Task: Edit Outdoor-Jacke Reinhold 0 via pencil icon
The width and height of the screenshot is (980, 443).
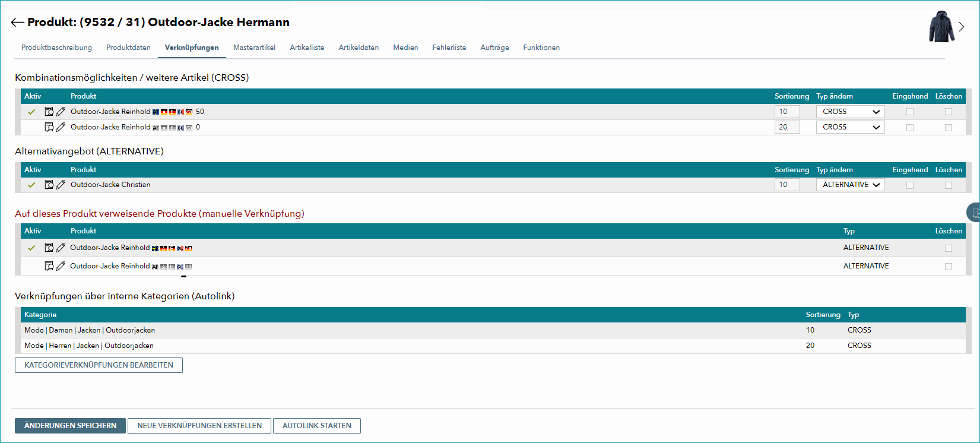Action: (x=61, y=127)
